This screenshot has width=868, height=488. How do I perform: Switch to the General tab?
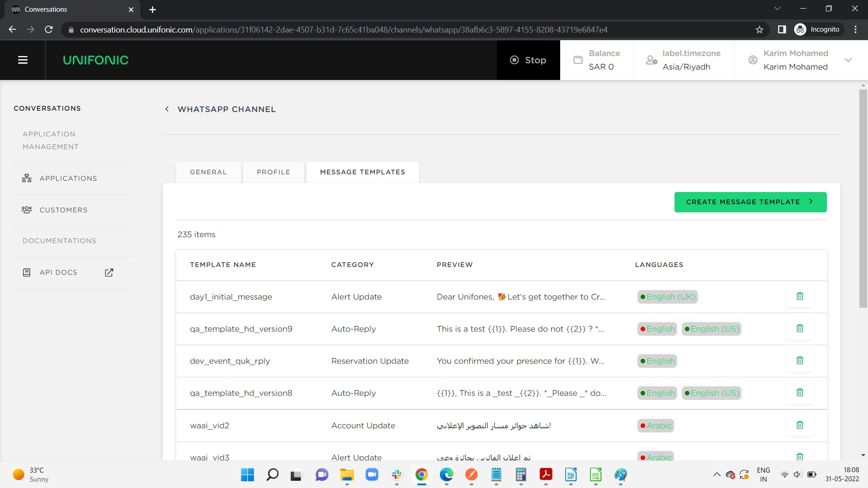[208, 172]
